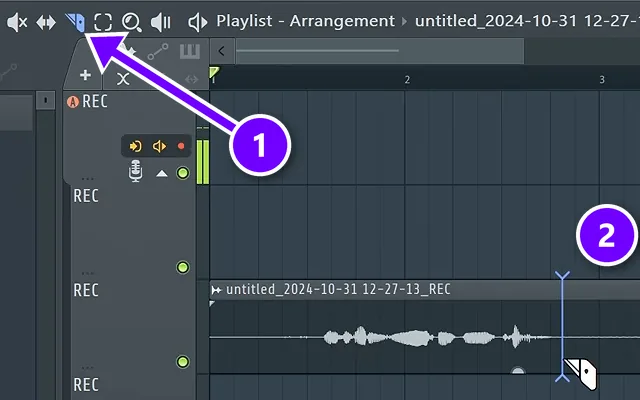Activate the Zoom magnifier tool
640x400 pixels.
point(131,22)
